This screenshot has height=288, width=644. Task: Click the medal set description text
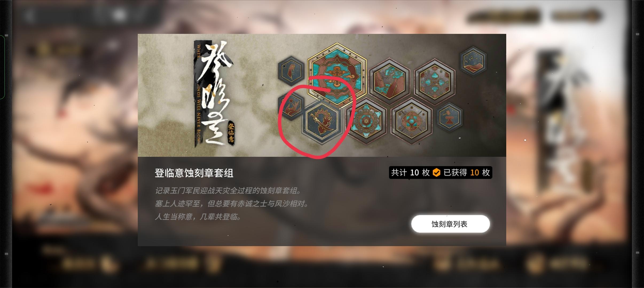(x=232, y=204)
